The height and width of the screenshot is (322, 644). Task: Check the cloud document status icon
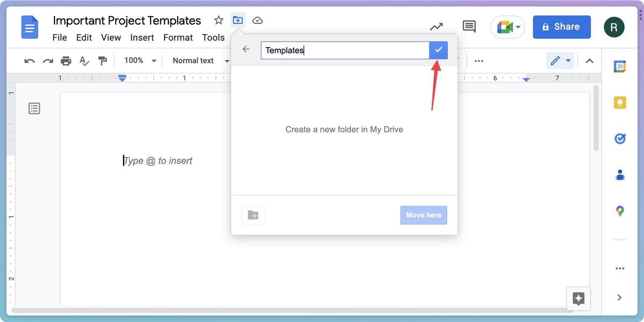point(258,20)
